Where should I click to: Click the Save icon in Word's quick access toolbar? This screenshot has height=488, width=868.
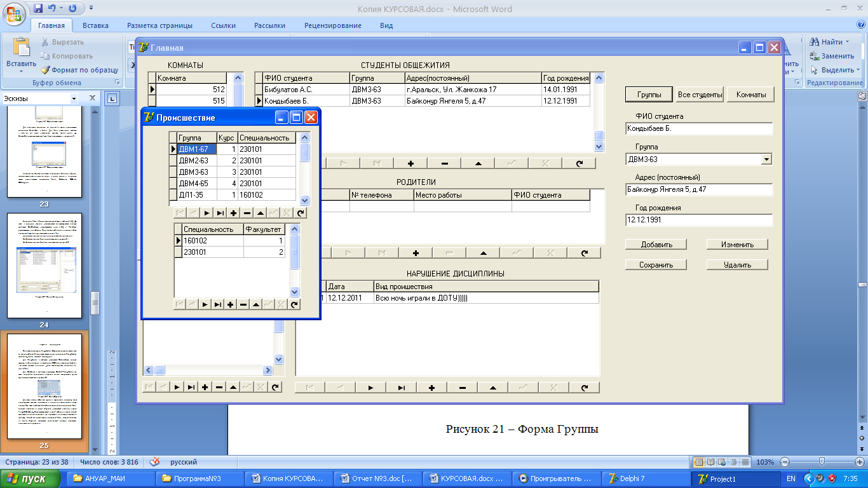click(38, 9)
